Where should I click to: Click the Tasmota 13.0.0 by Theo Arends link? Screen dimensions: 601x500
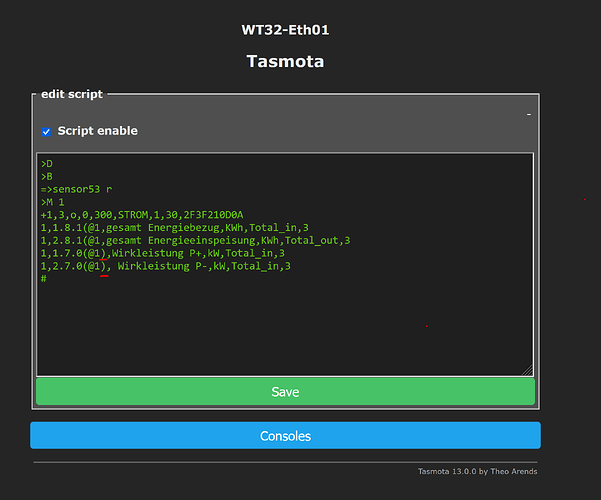477,471
